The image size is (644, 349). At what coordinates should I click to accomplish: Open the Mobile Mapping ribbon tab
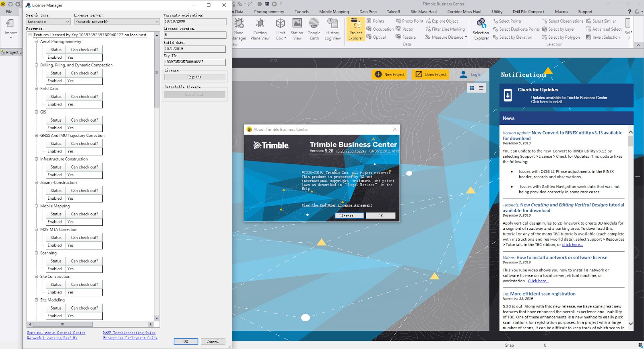(x=334, y=12)
